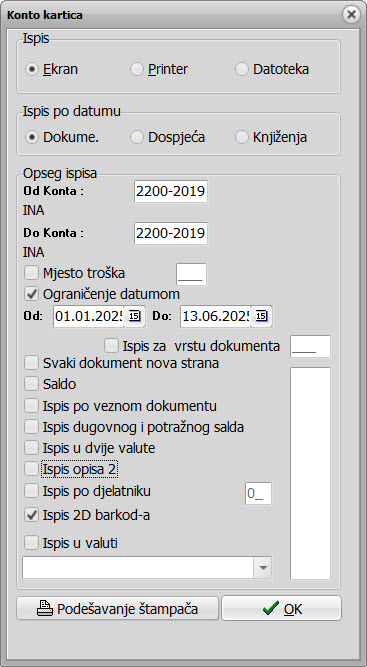Uncheck Ispis 2D barkod-a

pos(31,516)
